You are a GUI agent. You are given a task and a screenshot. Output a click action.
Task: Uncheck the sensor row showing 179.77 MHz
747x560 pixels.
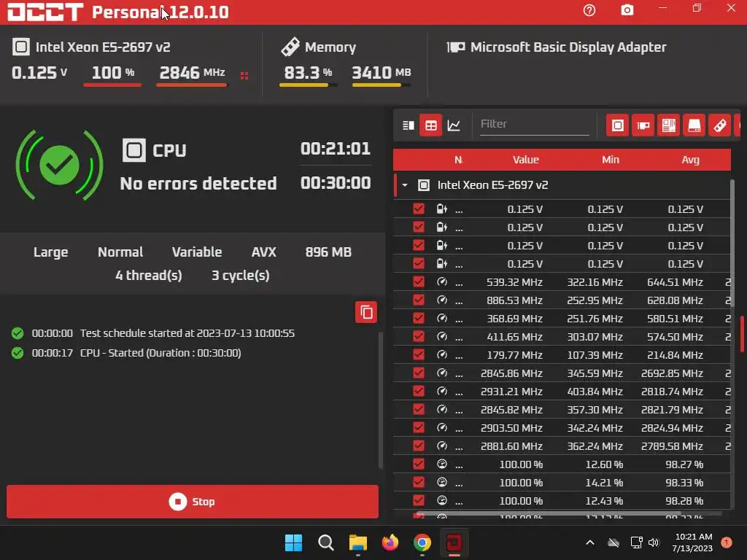(x=419, y=354)
